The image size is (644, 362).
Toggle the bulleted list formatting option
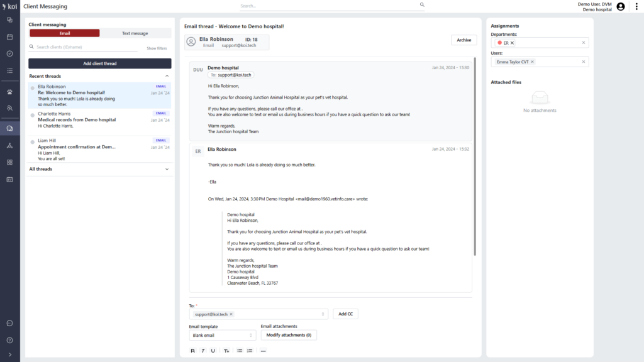point(240,351)
